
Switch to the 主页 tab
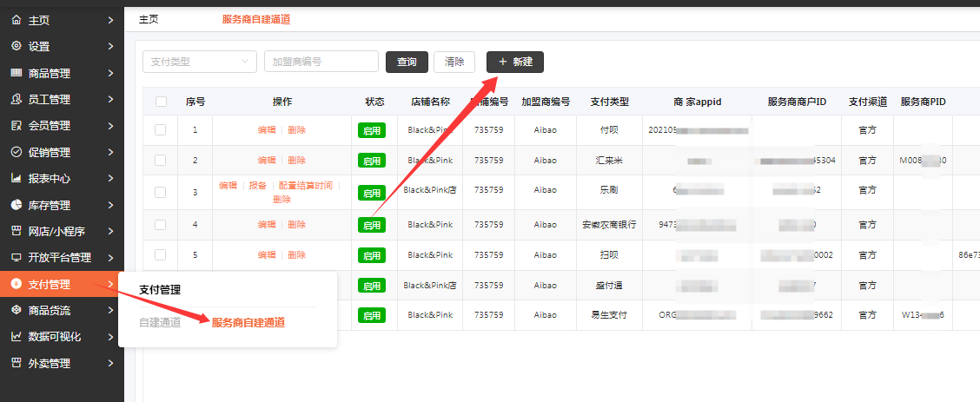coord(149,19)
